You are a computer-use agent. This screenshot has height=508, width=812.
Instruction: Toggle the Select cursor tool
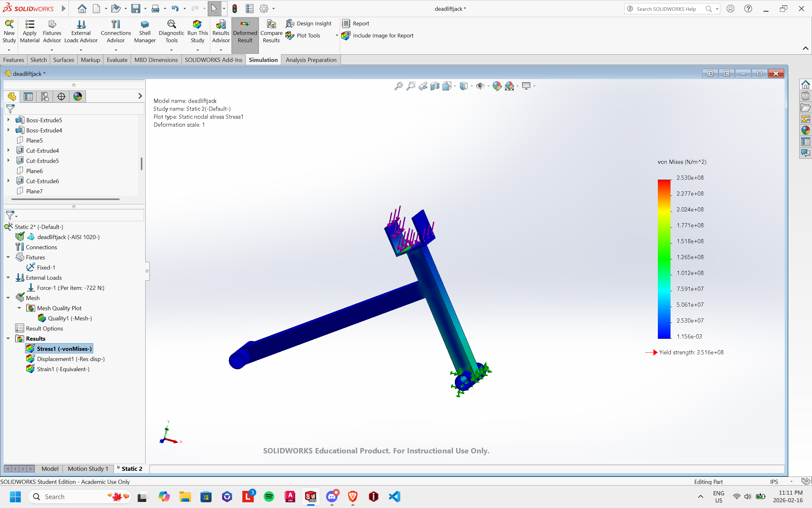tap(214, 8)
